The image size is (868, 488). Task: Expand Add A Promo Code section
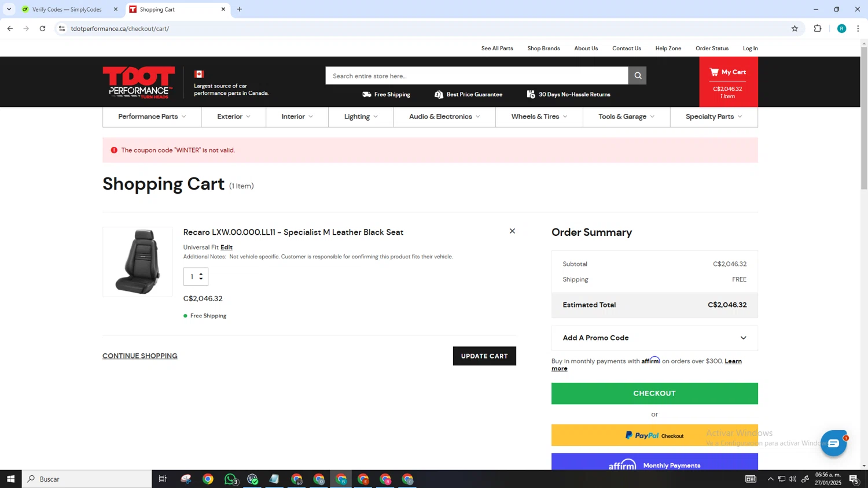654,338
